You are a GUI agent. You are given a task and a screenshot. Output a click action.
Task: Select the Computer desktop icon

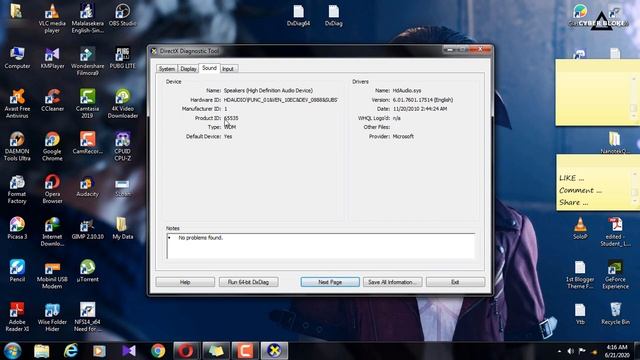pos(17,58)
